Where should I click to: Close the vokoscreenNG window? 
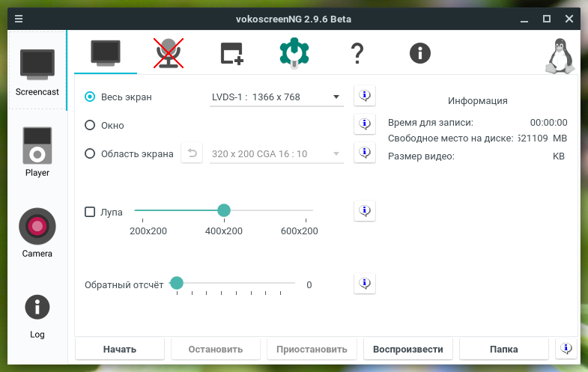tap(569, 19)
